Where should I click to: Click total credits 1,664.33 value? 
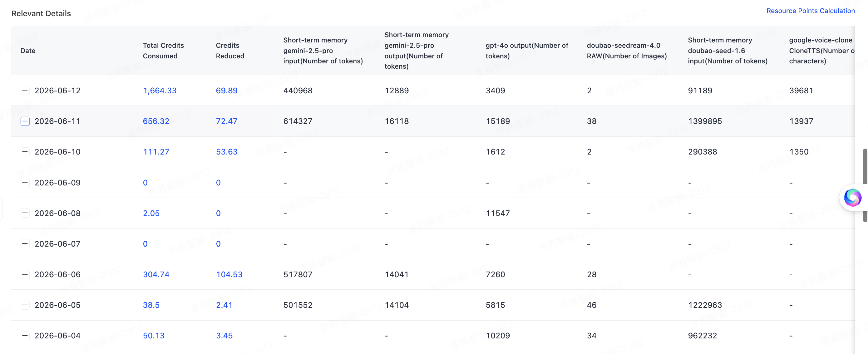(160, 91)
